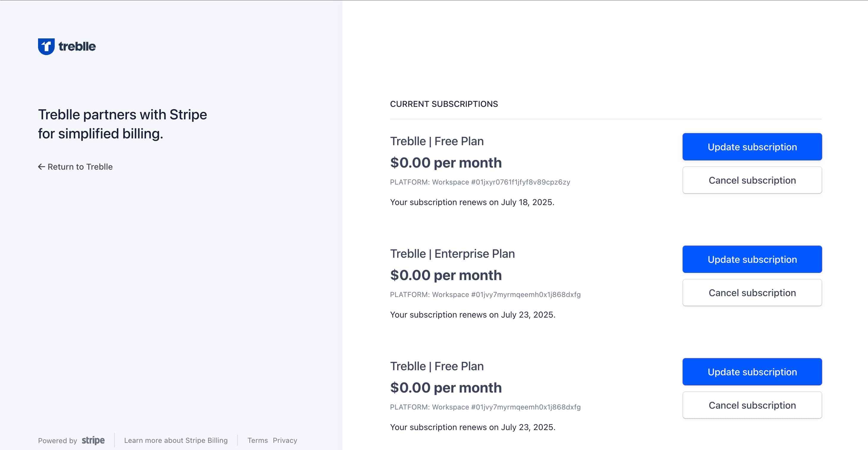This screenshot has height=450, width=868.
Task: Cancel the Treblle Enterprise Plan subscription
Action: [x=752, y=293]
